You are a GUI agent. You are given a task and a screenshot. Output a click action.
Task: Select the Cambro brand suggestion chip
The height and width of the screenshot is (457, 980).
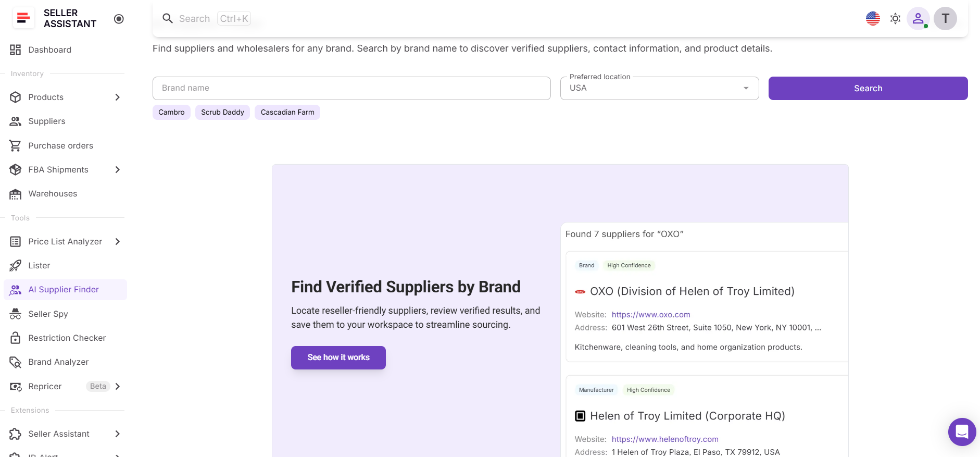point(171,112)
